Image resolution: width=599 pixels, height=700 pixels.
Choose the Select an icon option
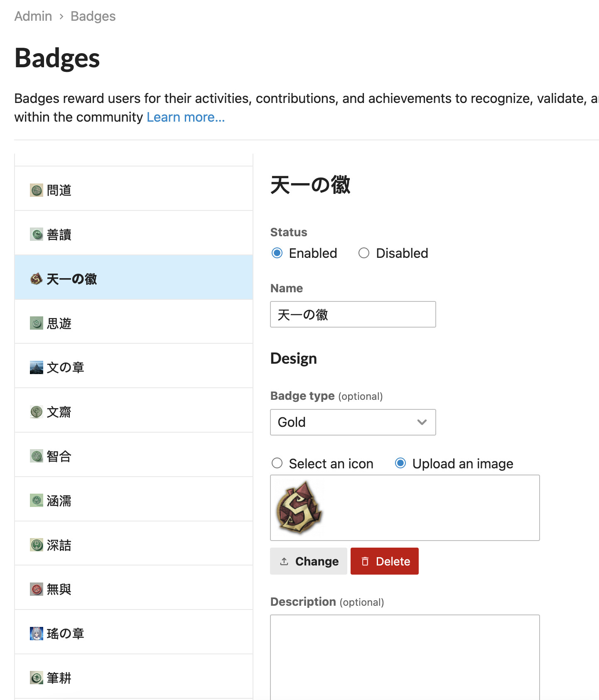pyautogui.click(x=277, y=463)
